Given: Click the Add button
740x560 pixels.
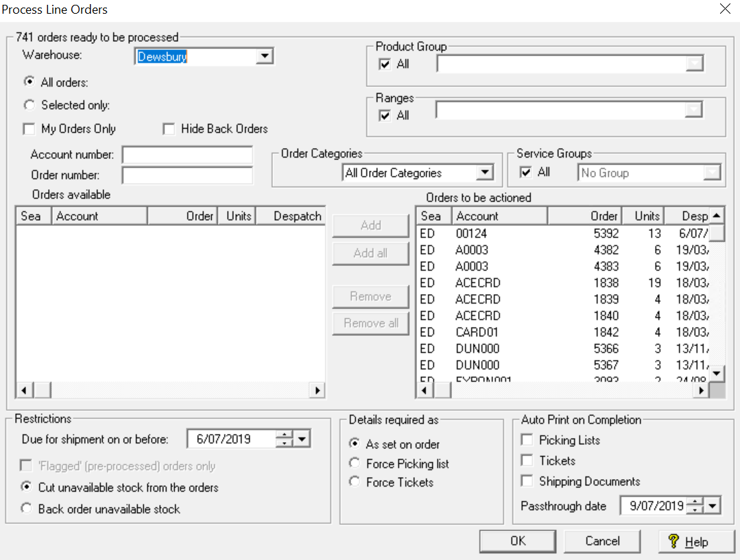Looking at the screenshot, I should pos(370,226).
